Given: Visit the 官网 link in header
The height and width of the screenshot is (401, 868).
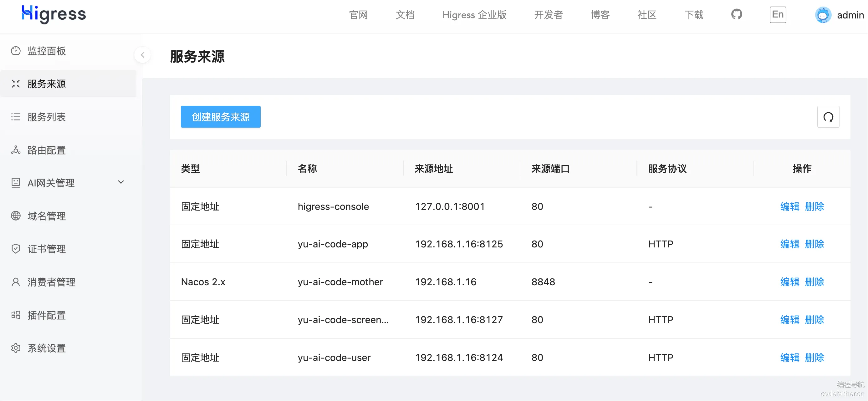Looking at the screenshot, I should click(x=358, y=15).
